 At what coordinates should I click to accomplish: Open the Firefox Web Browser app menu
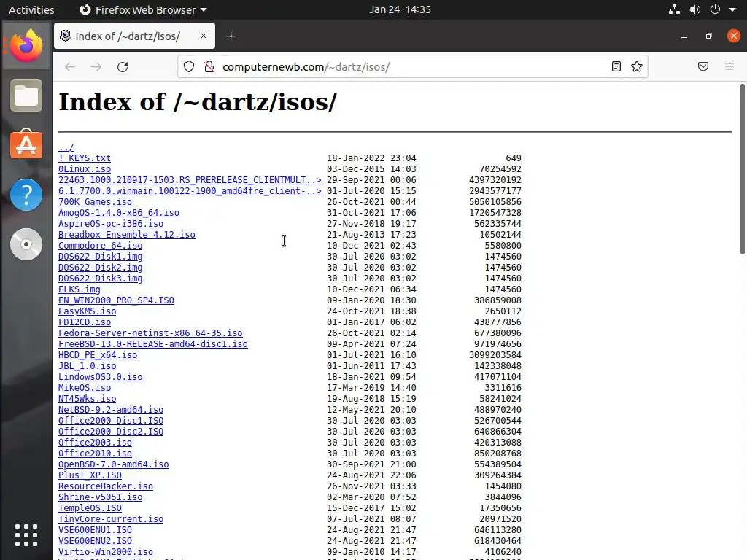click(143, 9)
